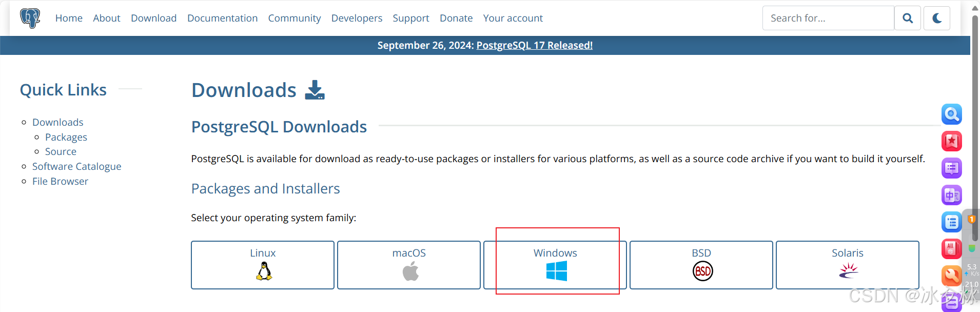
Task: Open File Browser link
Action: [x=60, y=181]
